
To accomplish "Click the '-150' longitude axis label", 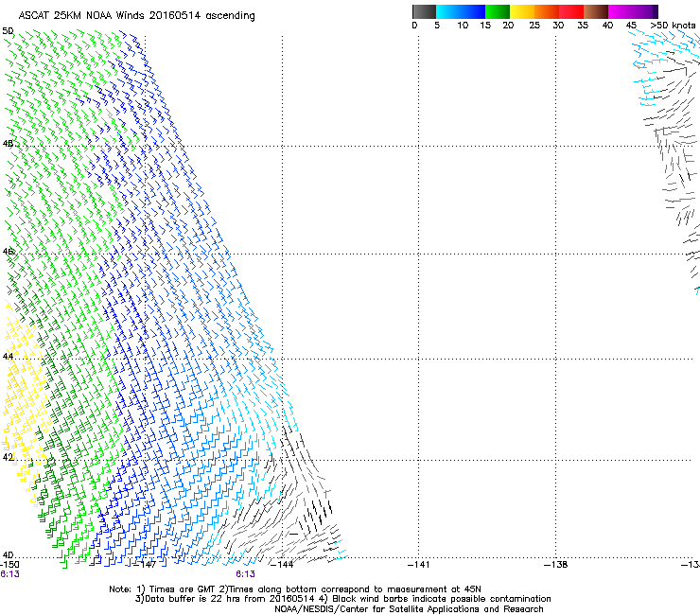I will (x=9, y=565).
